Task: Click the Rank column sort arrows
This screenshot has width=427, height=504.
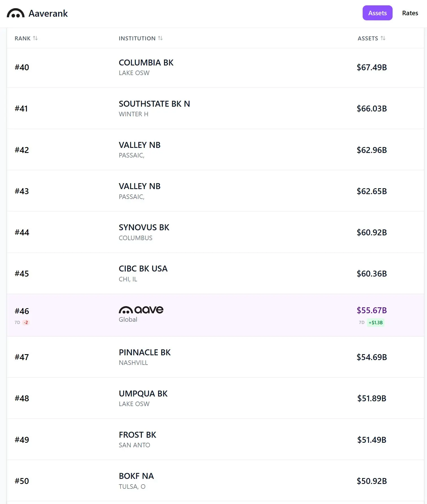Action: click(35, 38)
